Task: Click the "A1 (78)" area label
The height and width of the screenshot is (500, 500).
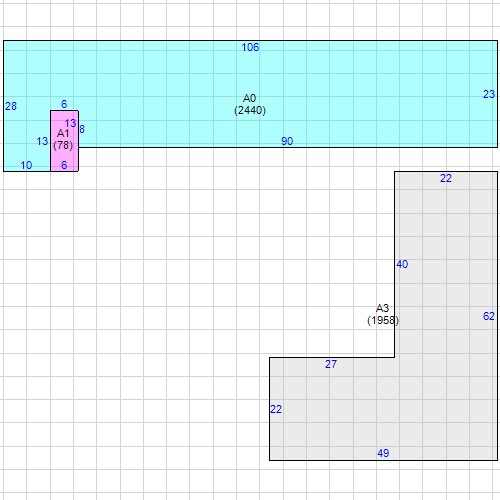Action: (63, 139)
